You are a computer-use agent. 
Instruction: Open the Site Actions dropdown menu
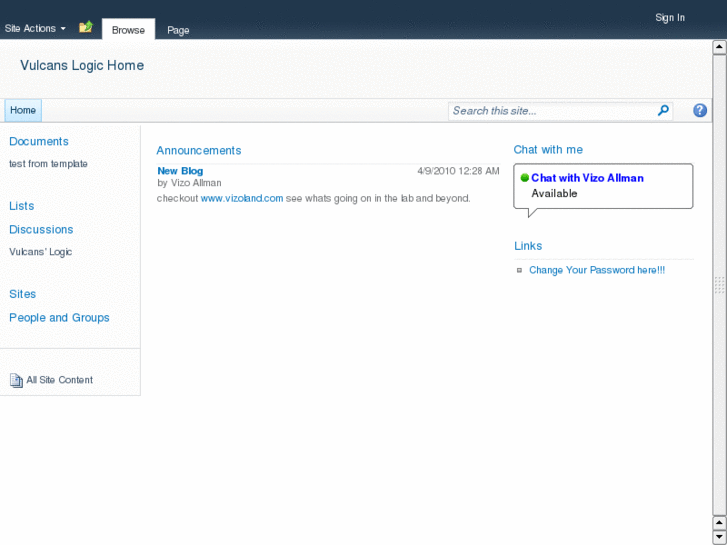[35, 28]
